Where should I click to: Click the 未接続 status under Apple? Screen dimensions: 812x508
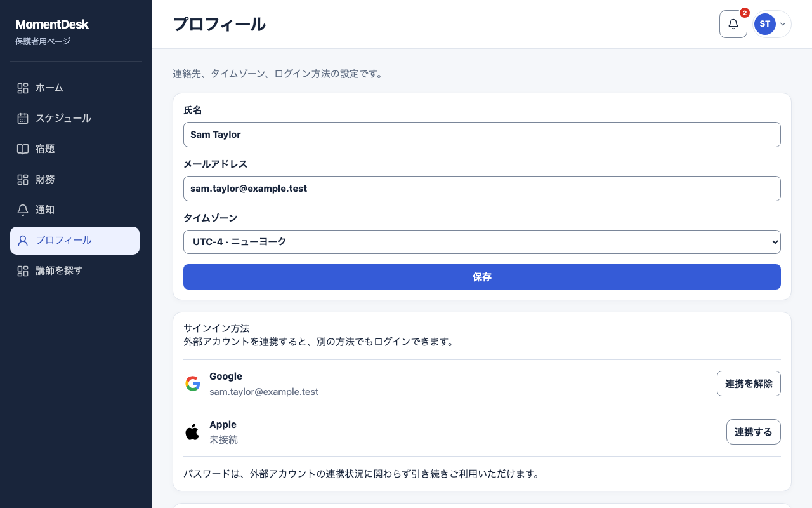pos(223,439)
